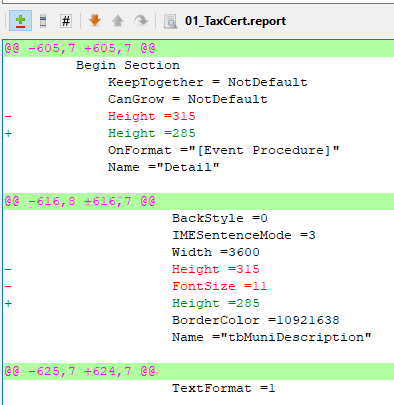Viewport: 394px width, 405px height.
Task: Select hunk header @@ -605,7 +605,7 @@
Action: (199, 48)
